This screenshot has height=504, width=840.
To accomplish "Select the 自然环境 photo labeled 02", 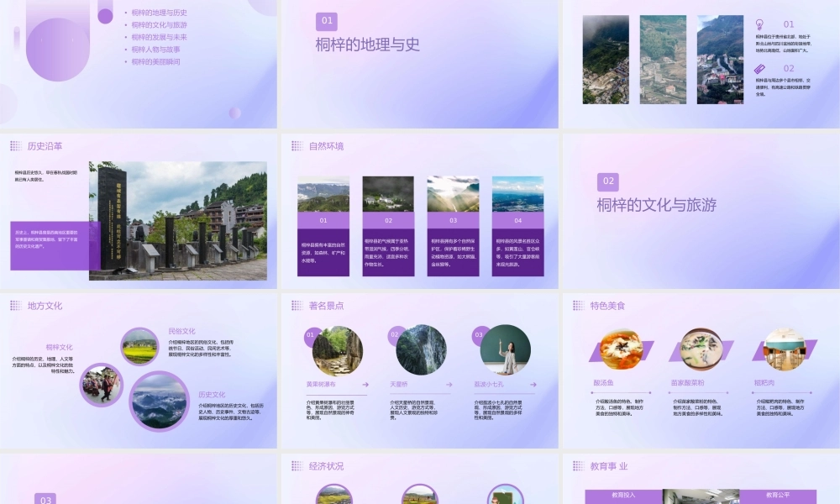I will pos(388,194).
